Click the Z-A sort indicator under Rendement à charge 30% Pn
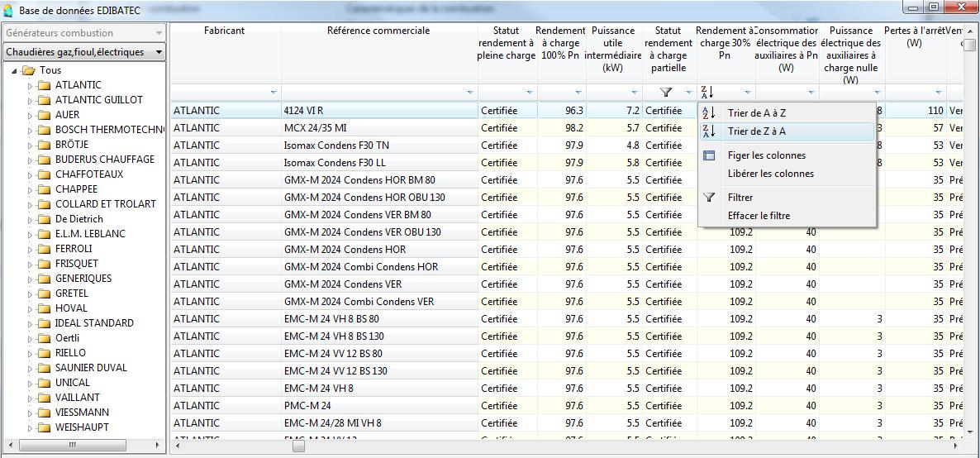The image size is (980, 458). [x=706, y=93]
